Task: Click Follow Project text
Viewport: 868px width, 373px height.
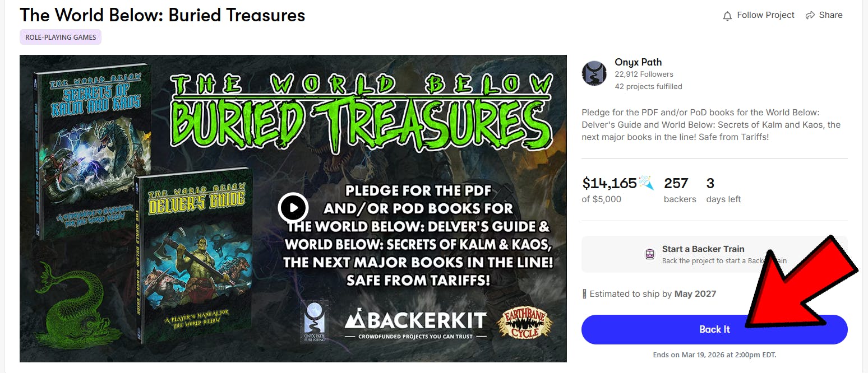Action: click(765, 15)
